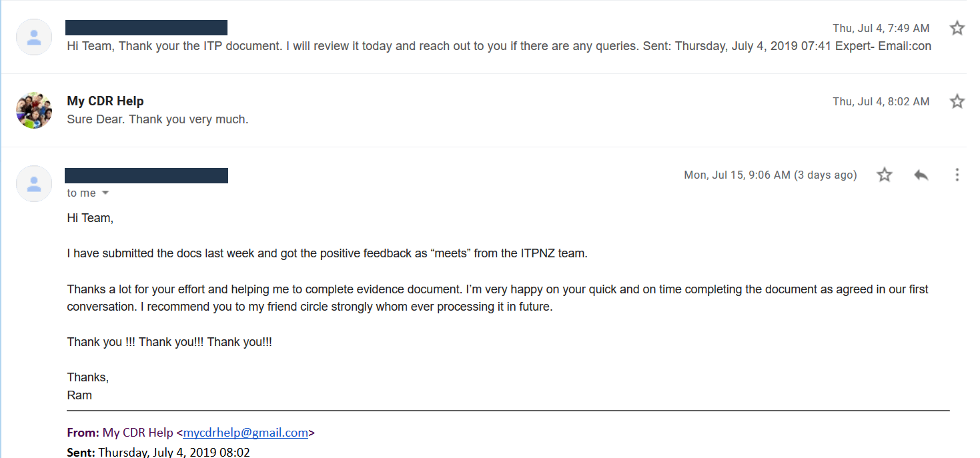The image size is (980, 458).
Task: Click the redacted sender name on Jul 15 message
Action: tap(146, 175)
